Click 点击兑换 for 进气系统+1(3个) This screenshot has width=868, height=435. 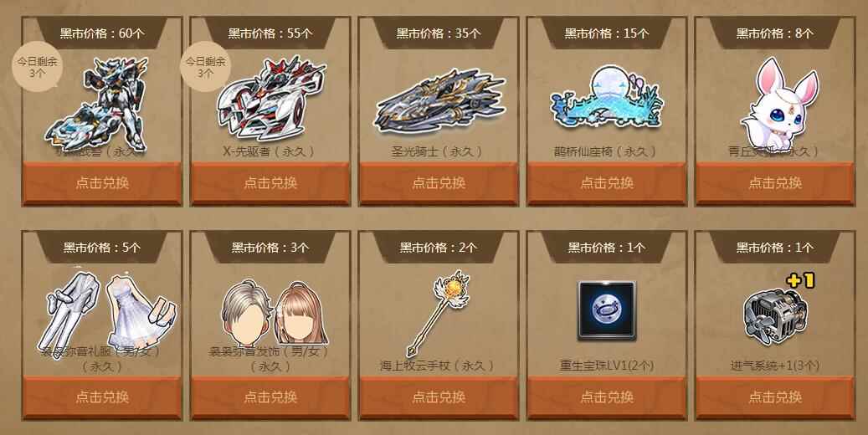click(x=776, y=397)
